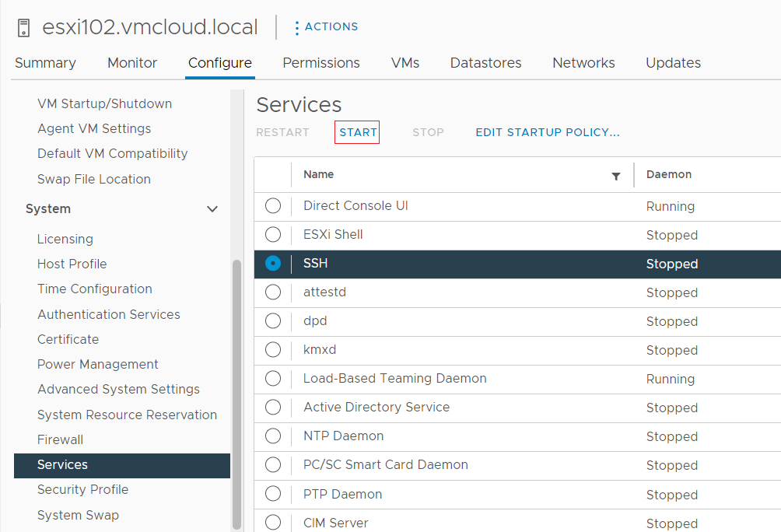Select the Direct Console UI radio button
The width and height of the screenshot is (781, 532).
pos(273,206)
